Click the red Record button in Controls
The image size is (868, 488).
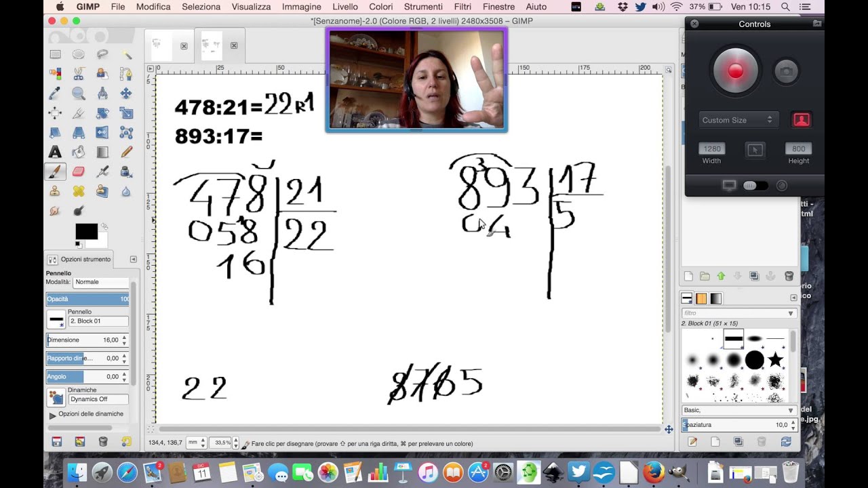click(736, 71)
